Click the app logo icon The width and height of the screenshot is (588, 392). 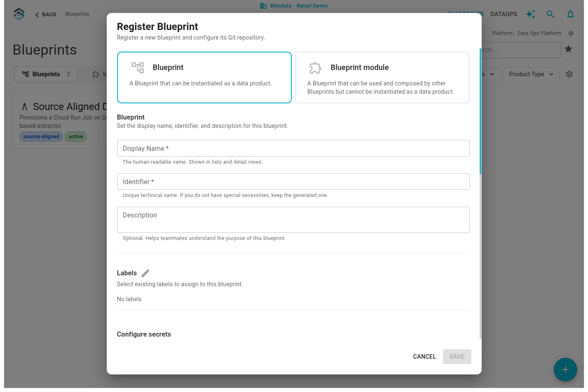click(19, 14)
